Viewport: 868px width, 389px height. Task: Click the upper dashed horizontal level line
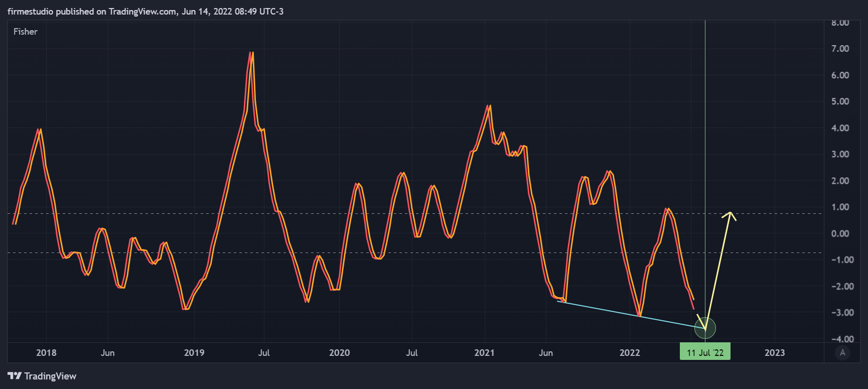[415, 213]
